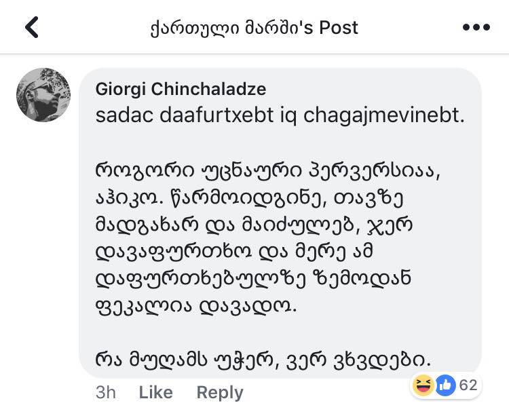Open the three-dot more options menu
Viewport: 509px width, 420px height.
coord(476,27)
